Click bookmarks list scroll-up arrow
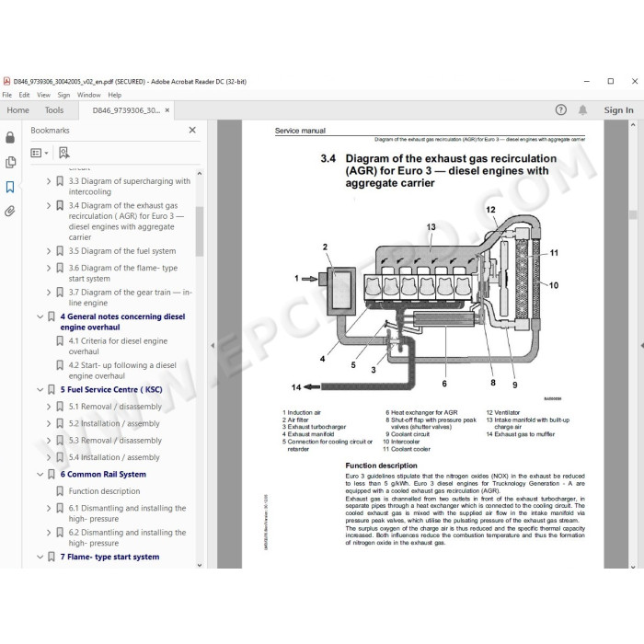This screenshot has height=644, width=644. pyautogui.click(x=200, y=173)
